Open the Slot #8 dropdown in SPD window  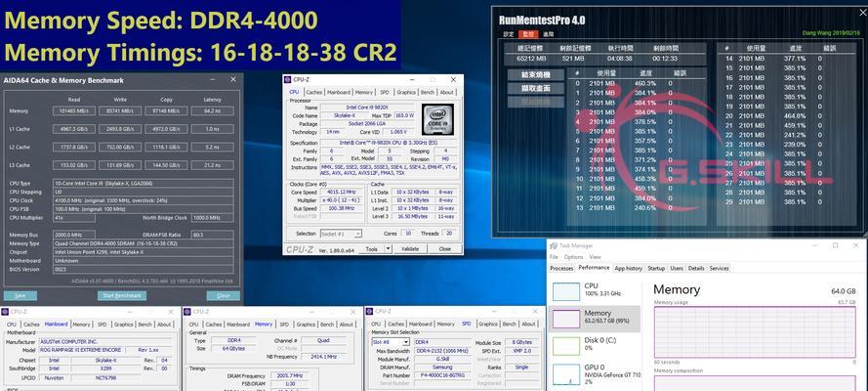click(406, 342)
